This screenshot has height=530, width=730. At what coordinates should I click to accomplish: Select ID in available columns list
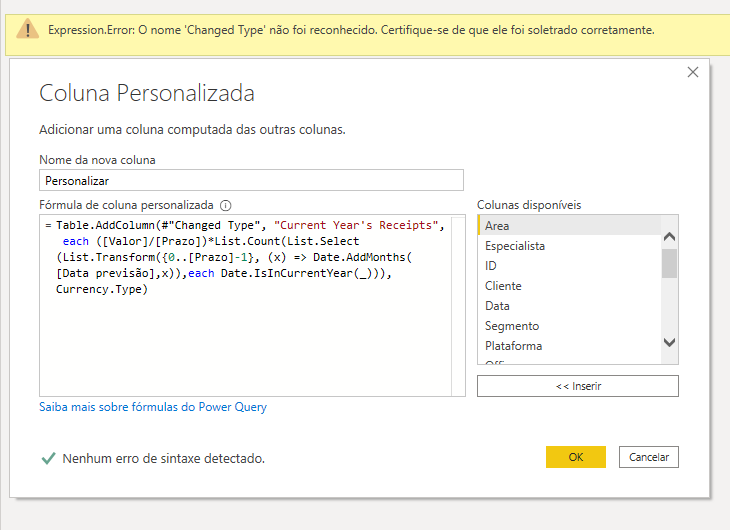pyautogui.click(x=569, y=266)
